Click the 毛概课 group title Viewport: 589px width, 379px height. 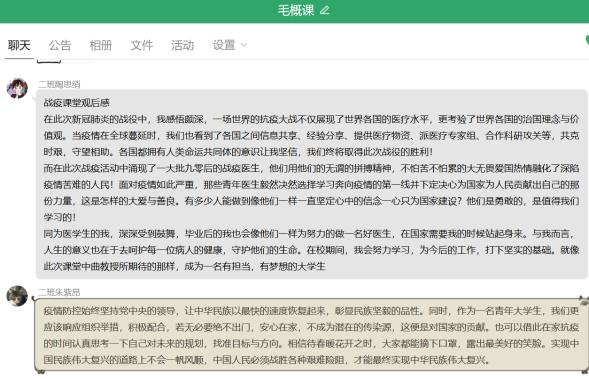296,10
